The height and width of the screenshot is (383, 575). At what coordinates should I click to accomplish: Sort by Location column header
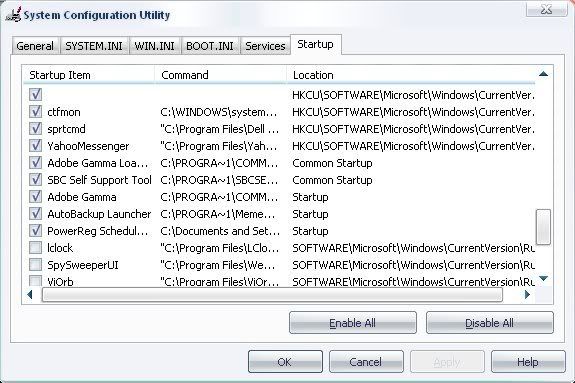(411, 75)
